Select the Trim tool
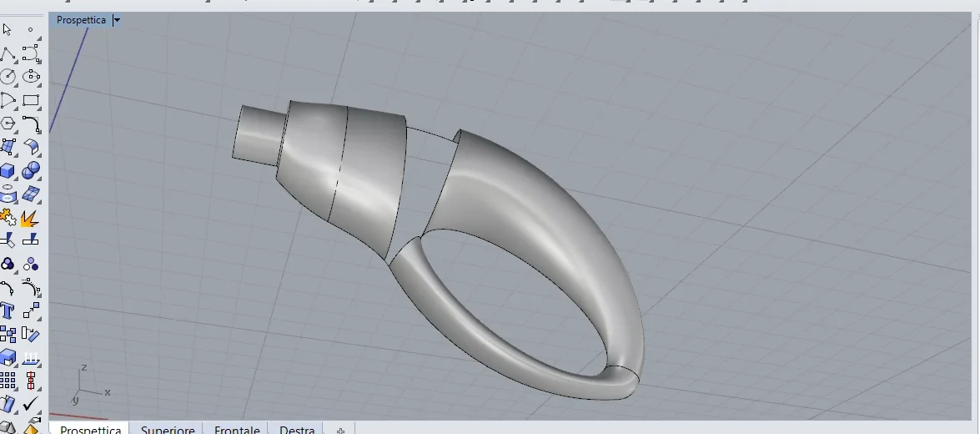Screen dimensions: 980x434 8,240
